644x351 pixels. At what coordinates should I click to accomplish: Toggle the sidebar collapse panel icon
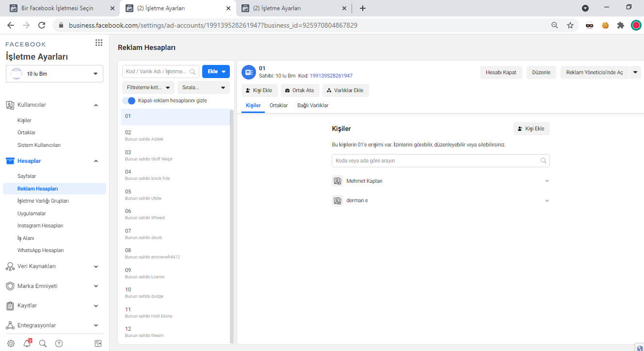[98, 344]
